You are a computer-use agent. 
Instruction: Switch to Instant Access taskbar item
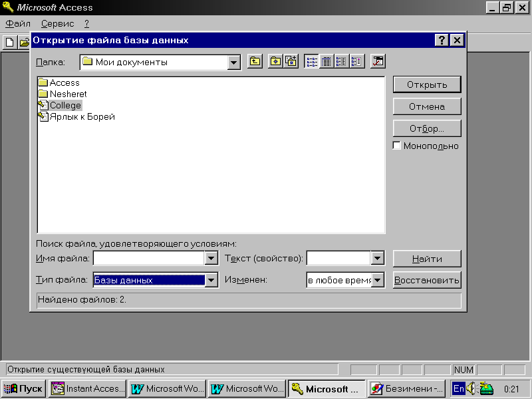point(88,388)
